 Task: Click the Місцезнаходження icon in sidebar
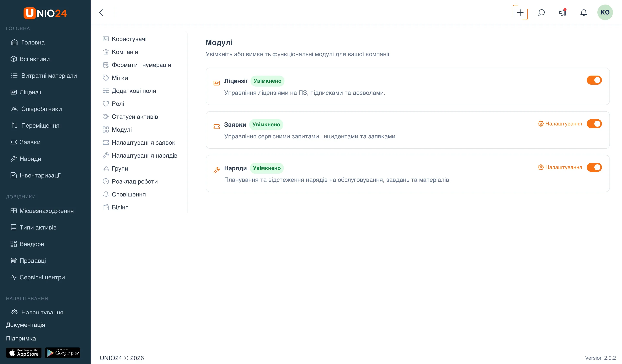(14, 211)
